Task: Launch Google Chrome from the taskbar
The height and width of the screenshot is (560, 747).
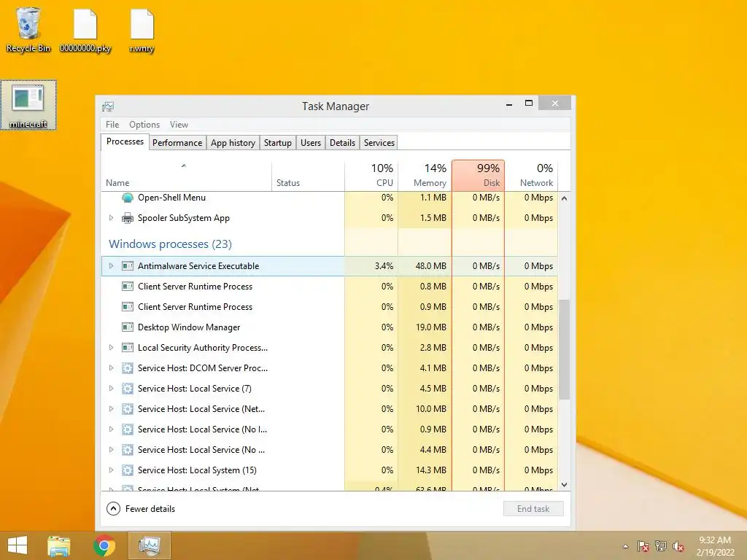Action: pos(104,545)
